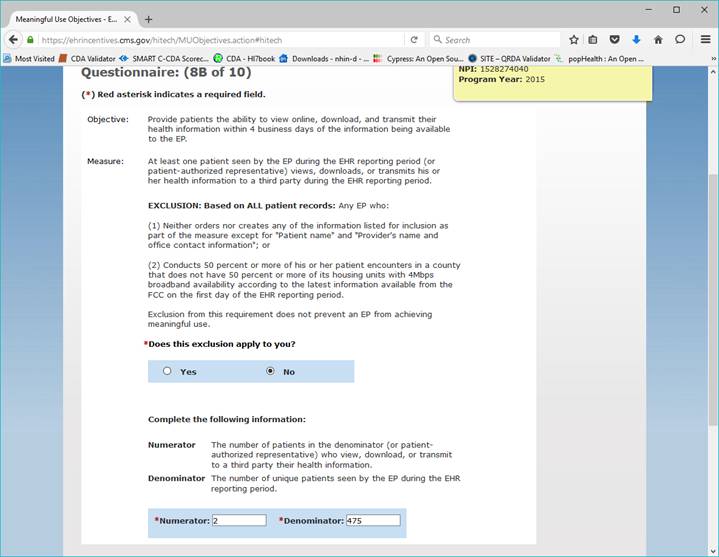The image size is (719, 557).
Task: Go to the home page icon
Action: click(x=658, y=40)
